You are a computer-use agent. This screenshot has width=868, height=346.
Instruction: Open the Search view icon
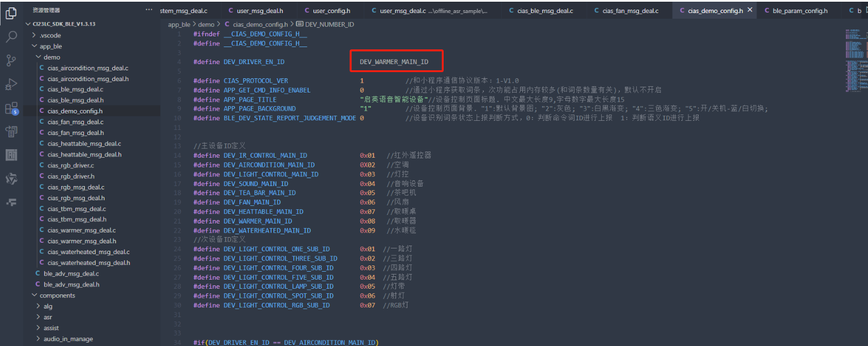point(11,37)
